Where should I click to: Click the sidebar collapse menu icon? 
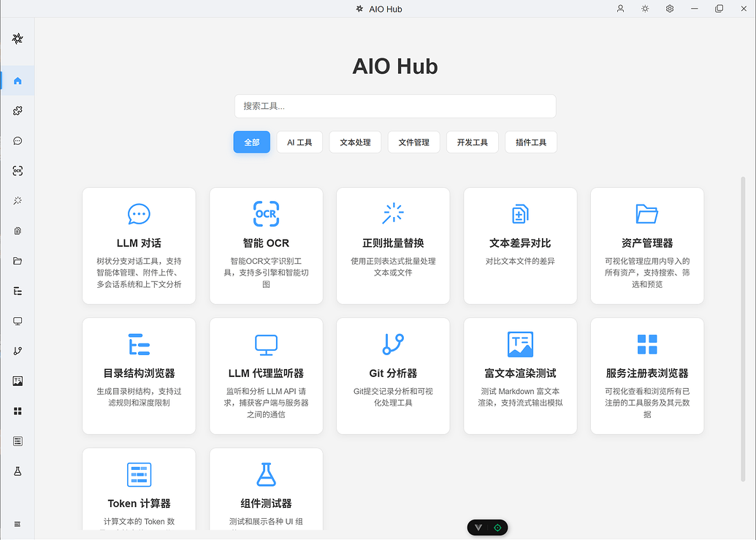point(18,524)
